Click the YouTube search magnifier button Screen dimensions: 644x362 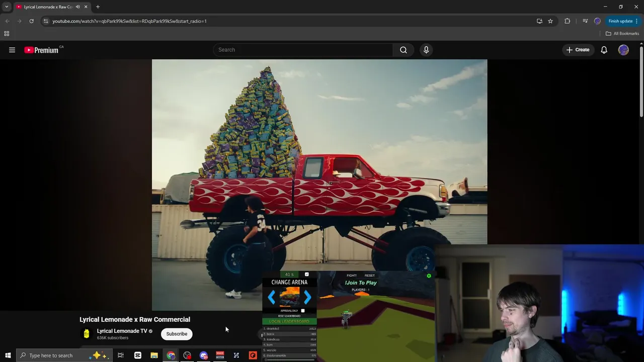404,50
